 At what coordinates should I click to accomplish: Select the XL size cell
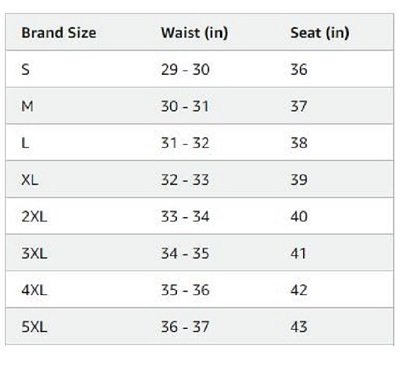pyautogui.click(x=30, y=180)
